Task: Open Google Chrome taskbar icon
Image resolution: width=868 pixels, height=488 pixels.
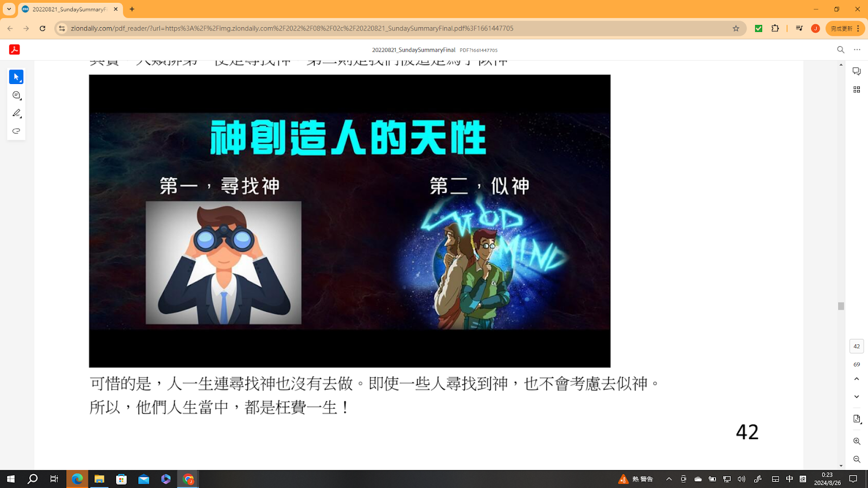Action: 188,479
